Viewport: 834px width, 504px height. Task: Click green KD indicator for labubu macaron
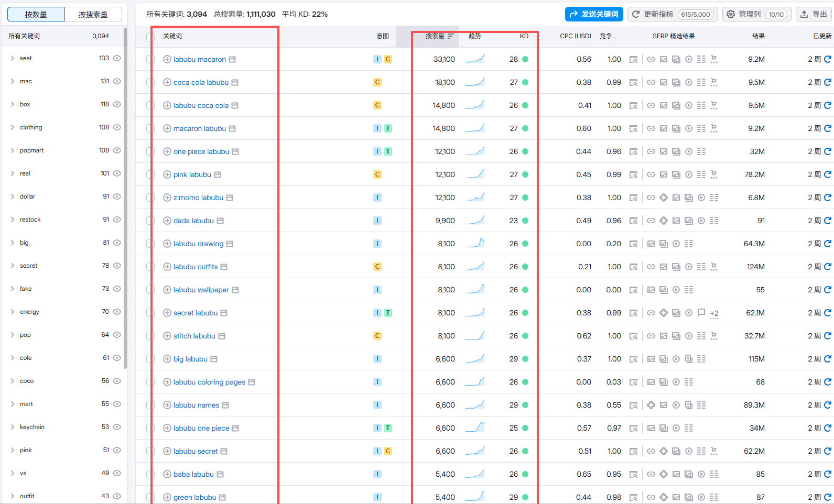tap(525, 59)
